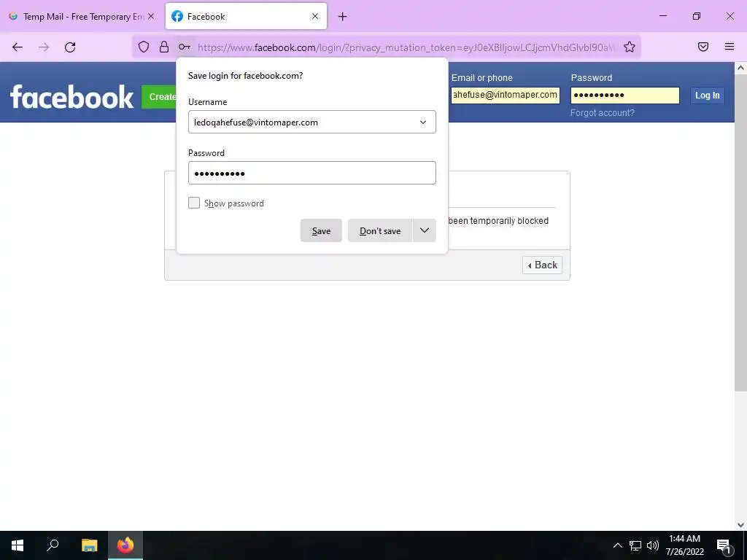Click the green Create button
This screenshot has height=560, width=747.
(159, 97)
